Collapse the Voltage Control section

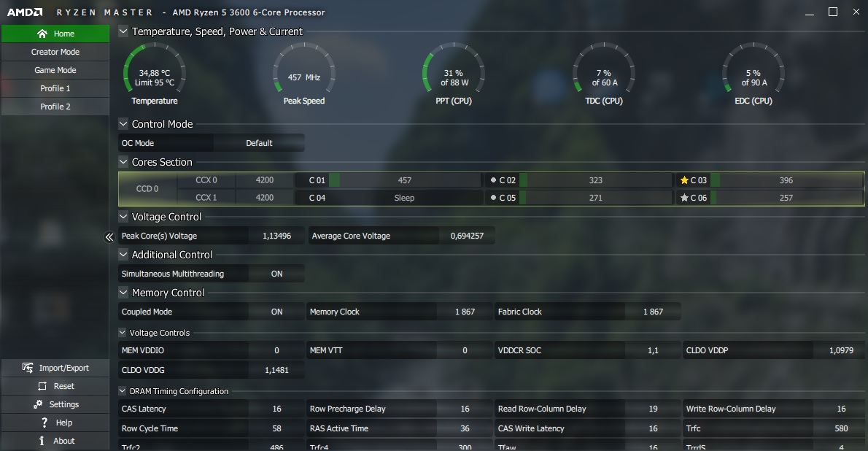(123, 217)
